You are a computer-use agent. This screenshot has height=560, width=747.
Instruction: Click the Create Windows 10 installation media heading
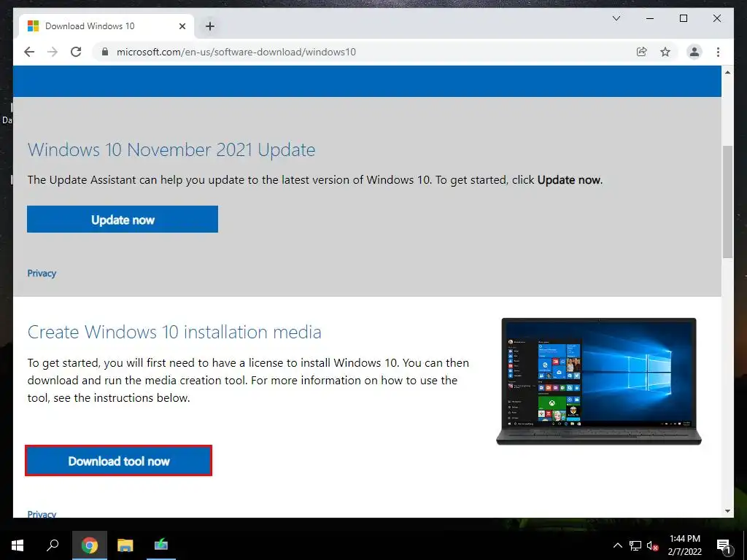[x=174, y=332]
